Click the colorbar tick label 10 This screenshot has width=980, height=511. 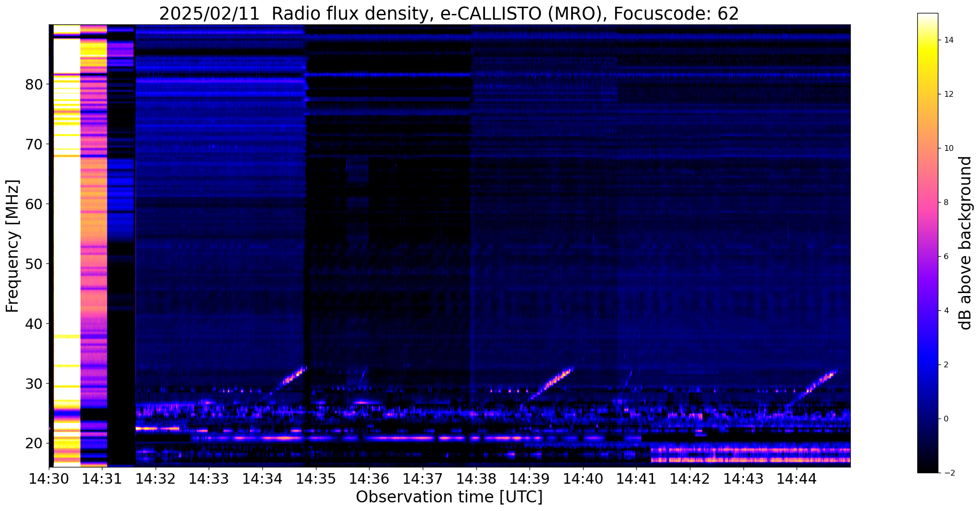(950, 148)
